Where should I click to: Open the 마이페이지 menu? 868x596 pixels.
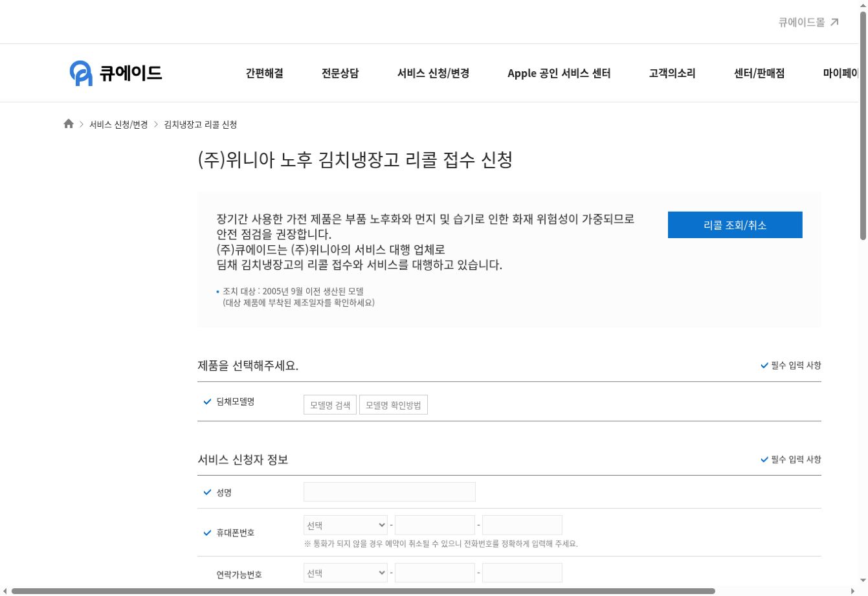coord(841,73)
